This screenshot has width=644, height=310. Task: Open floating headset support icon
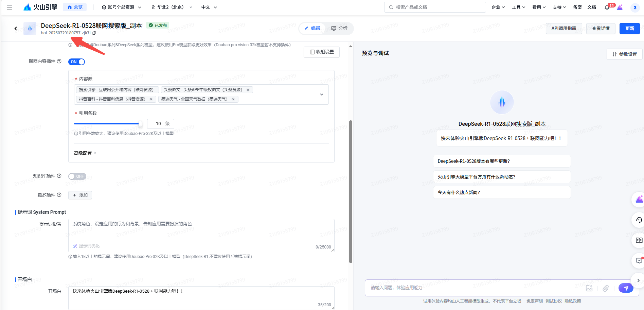(639, 220)
